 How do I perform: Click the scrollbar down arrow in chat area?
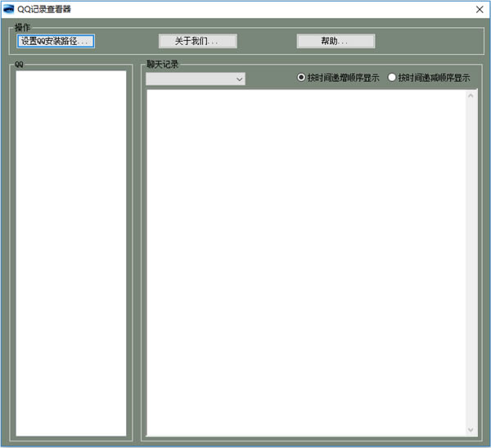pyautogui.click(x=471, y=430)
